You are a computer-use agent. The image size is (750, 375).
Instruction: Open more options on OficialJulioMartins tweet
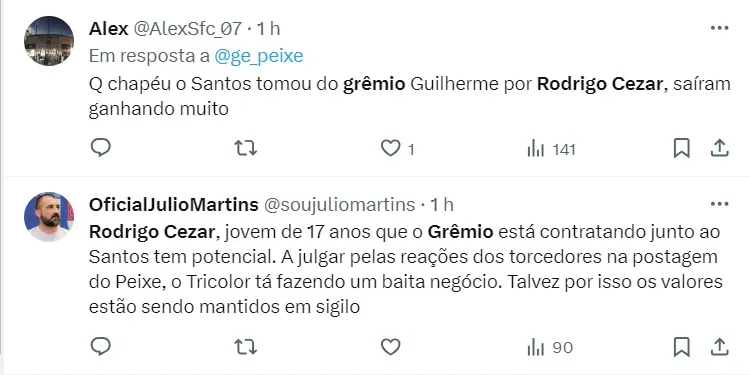pos(719,204)
